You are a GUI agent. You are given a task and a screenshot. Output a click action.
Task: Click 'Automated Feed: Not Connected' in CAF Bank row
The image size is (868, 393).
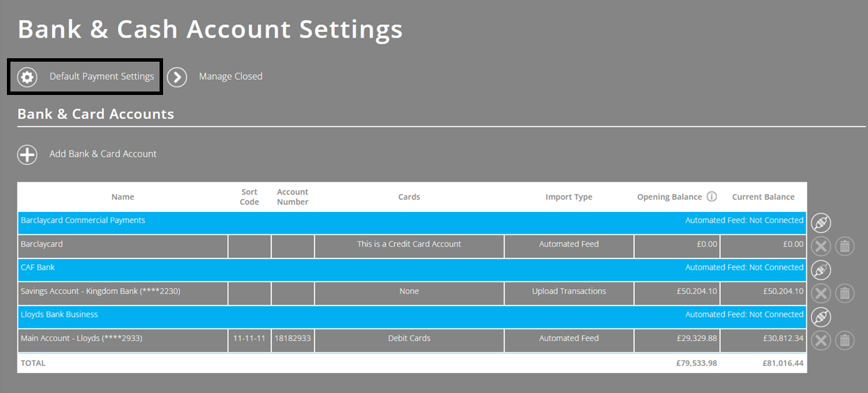(x=744, y=268)
